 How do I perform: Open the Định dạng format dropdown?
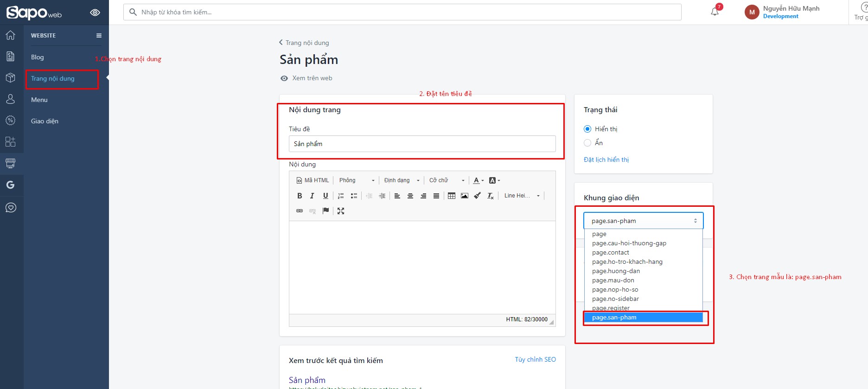click(x=402, y=180)
